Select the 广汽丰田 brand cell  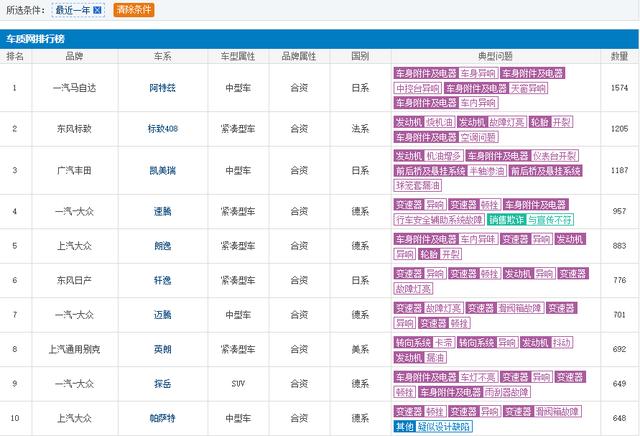click(74, 170)
